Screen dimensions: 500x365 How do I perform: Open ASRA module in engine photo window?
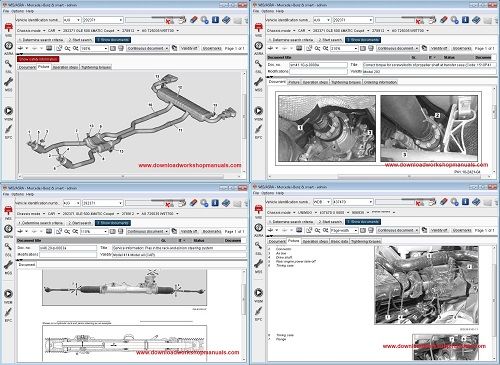pyautogui.click(x=258, y=229)
